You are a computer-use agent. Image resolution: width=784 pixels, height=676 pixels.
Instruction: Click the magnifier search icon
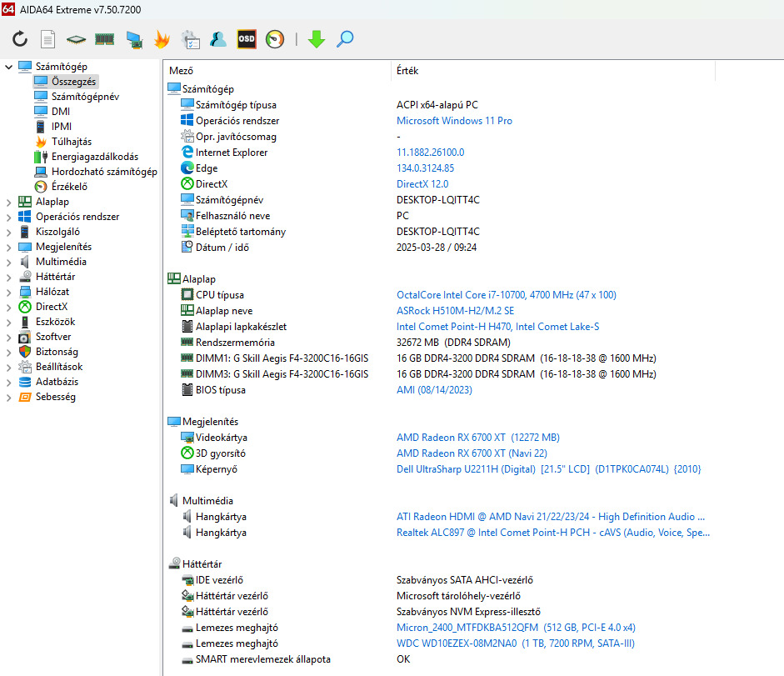click(345, 39)
